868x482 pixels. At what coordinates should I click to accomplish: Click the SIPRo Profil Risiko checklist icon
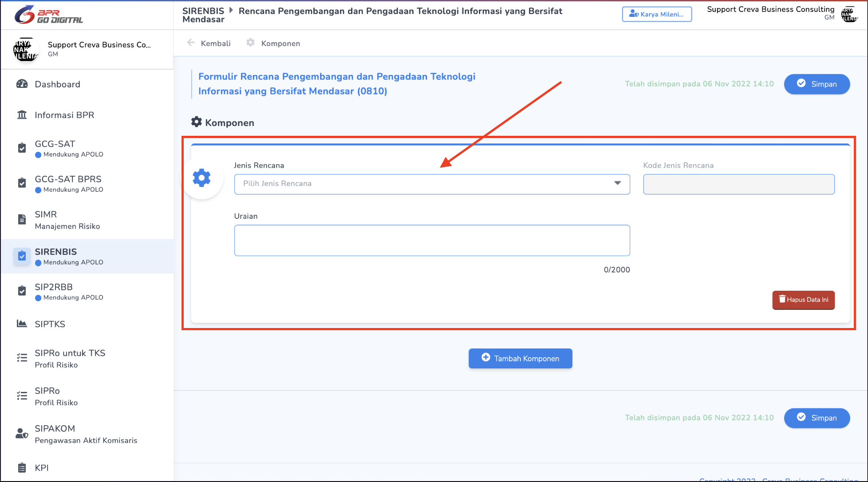click(22, 395)
